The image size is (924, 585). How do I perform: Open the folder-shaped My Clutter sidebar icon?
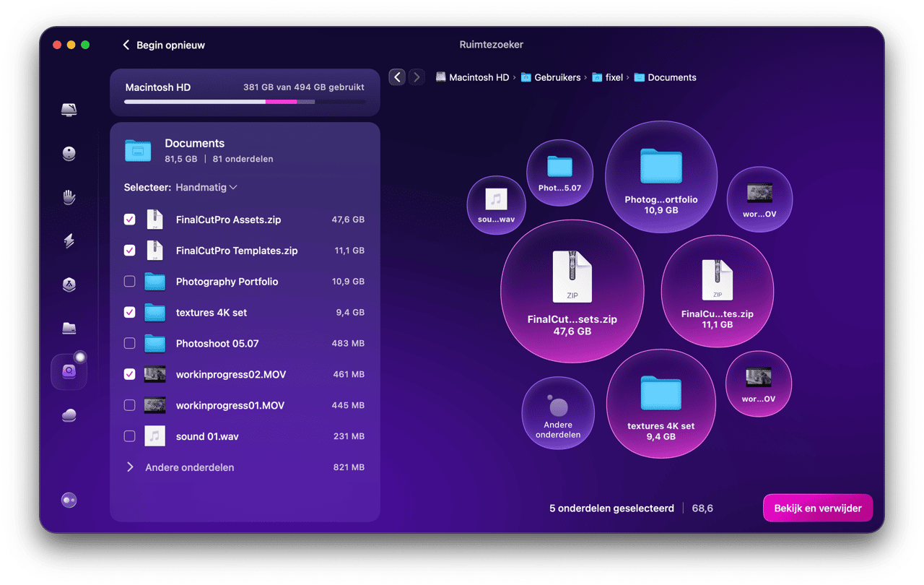pos(69,329)
